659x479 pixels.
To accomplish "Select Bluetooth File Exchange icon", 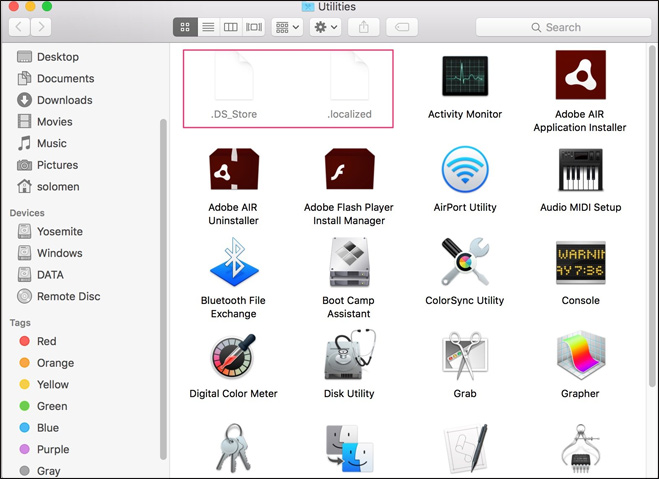I will click(x=234, y=262).
